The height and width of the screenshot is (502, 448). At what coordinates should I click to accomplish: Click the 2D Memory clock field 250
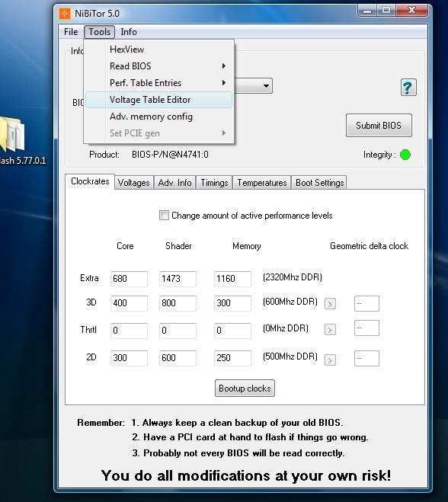(x=232, y=357)
